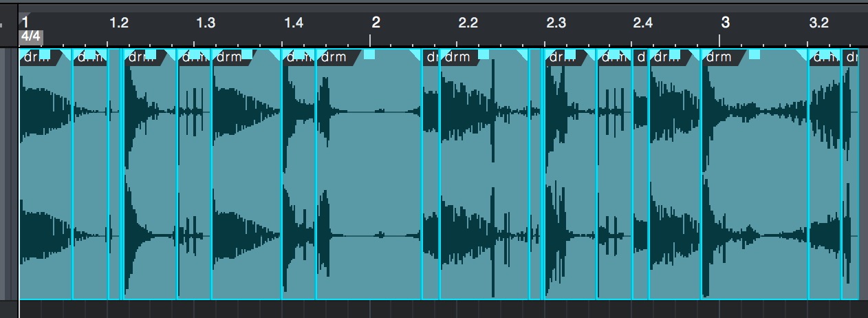Select the long drm slice spanning bar 2

point(369,174)
